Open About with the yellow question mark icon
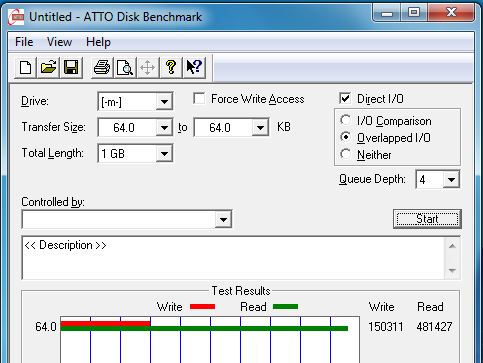The height and width of the screenshot is (363, 483). (171, 67)
